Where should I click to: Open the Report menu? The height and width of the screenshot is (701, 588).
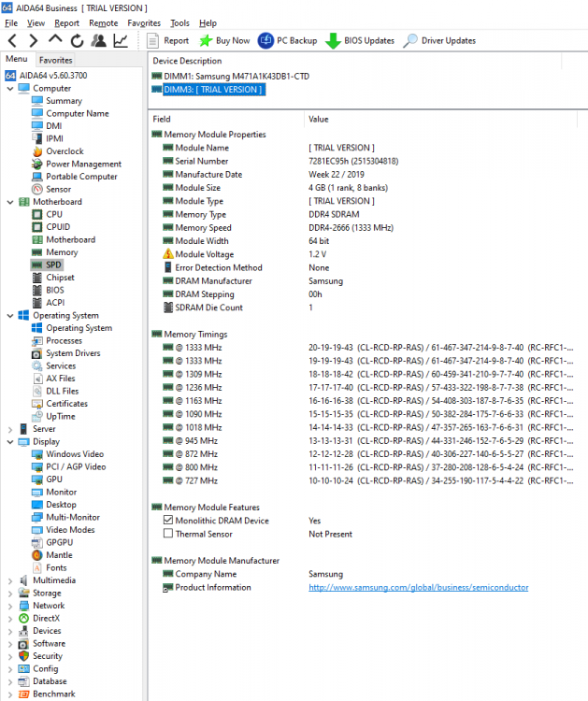pos(66,22)
